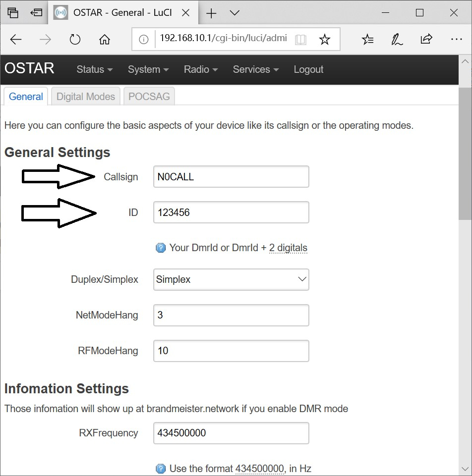Open the Status menu dropdown
This screenshot has height=476, width=472.
[94, 69]
